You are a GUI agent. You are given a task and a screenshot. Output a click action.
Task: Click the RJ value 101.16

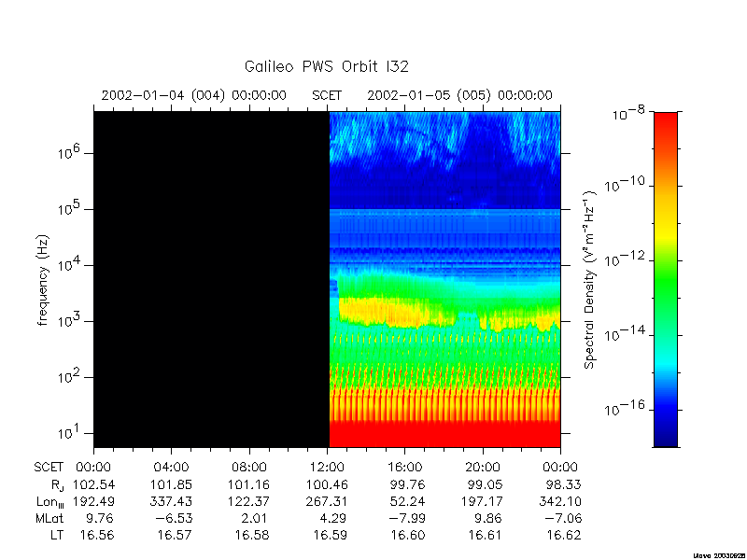point(249,484)
